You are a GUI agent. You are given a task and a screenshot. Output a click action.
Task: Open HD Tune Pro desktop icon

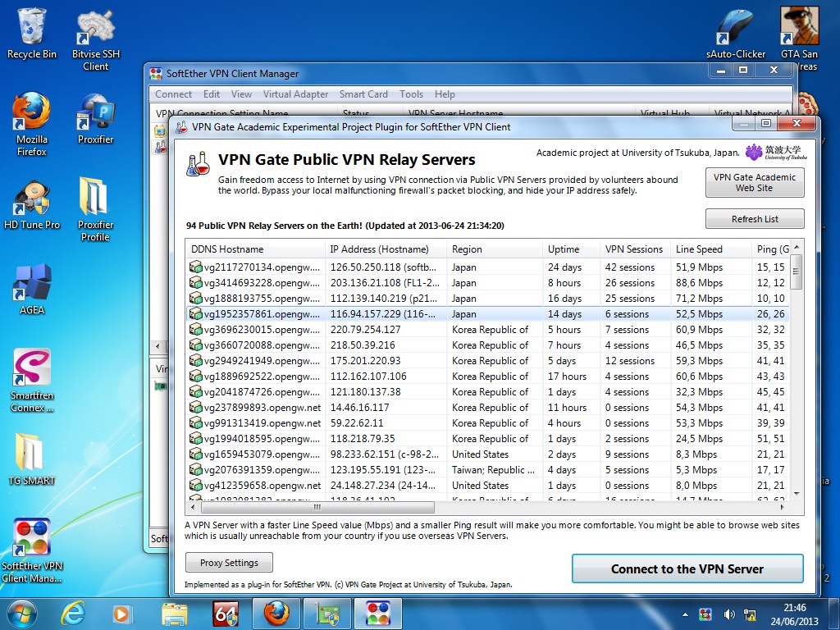32,204
